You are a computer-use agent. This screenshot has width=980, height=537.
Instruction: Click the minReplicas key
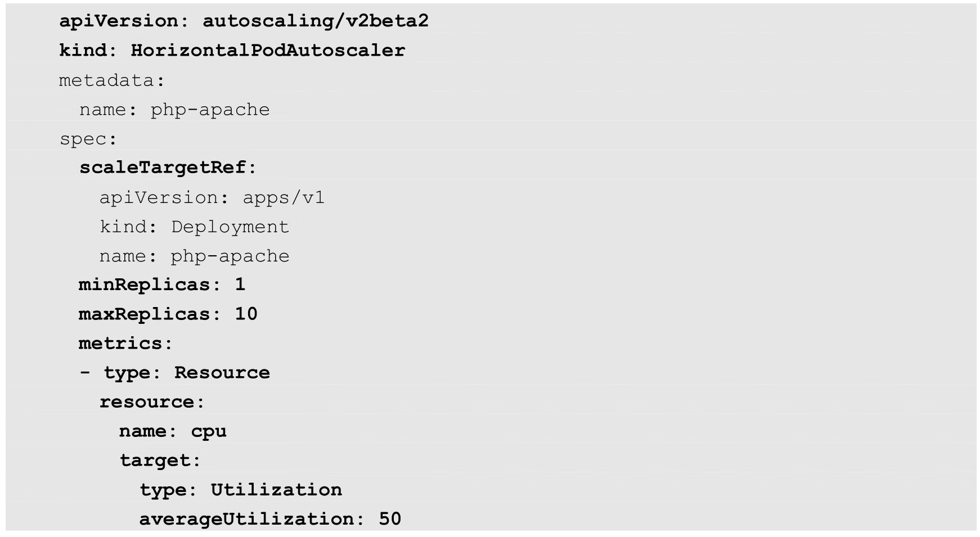click(144, 285)
